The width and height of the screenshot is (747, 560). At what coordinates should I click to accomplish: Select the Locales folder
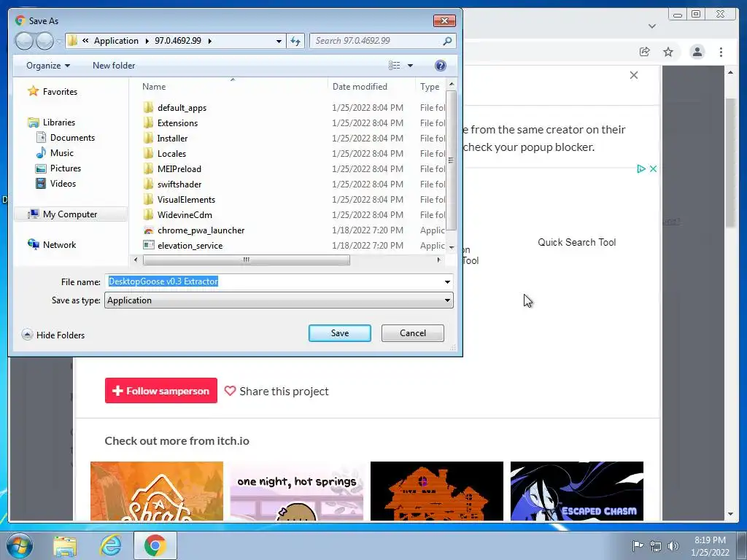(x=171, y=154)
